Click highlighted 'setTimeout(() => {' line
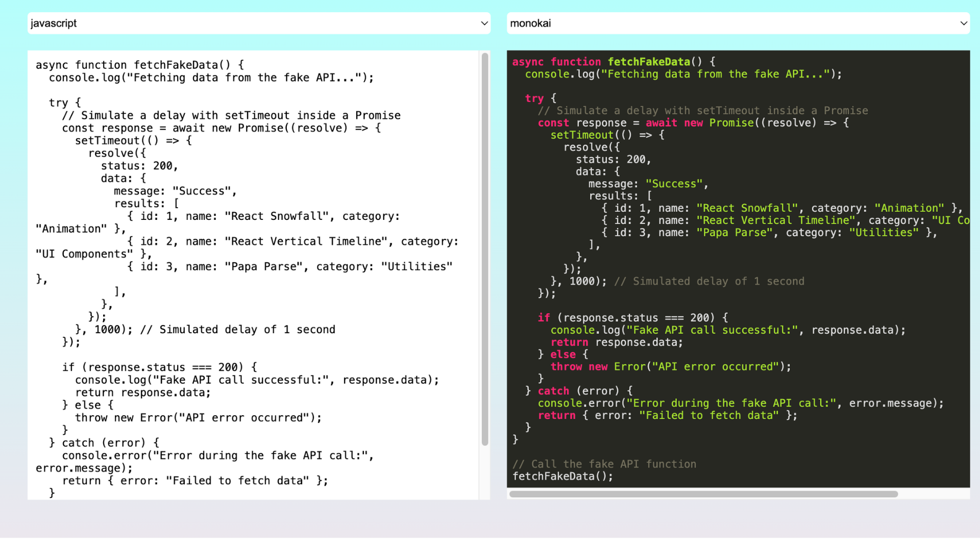Image resolution: width=980 pixels, height=551 pixels. (x=607, y=135)
